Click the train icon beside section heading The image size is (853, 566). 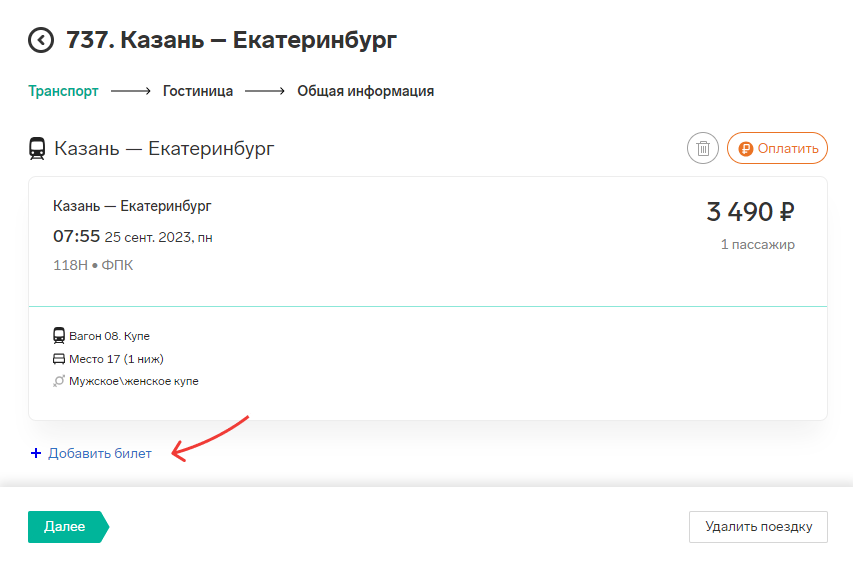(37, 149)
